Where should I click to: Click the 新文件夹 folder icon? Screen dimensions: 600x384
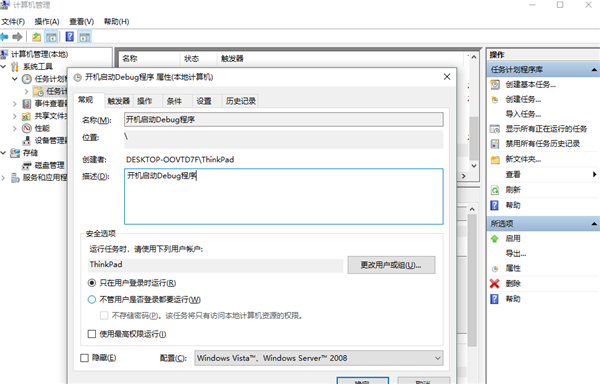pos(495,159)
